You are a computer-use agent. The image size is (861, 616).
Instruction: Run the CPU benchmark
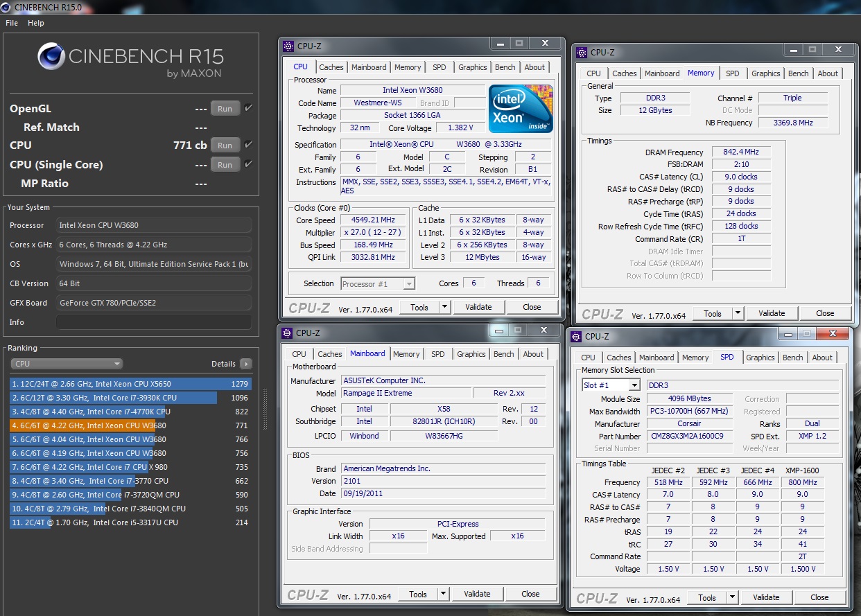pos(225,146)
